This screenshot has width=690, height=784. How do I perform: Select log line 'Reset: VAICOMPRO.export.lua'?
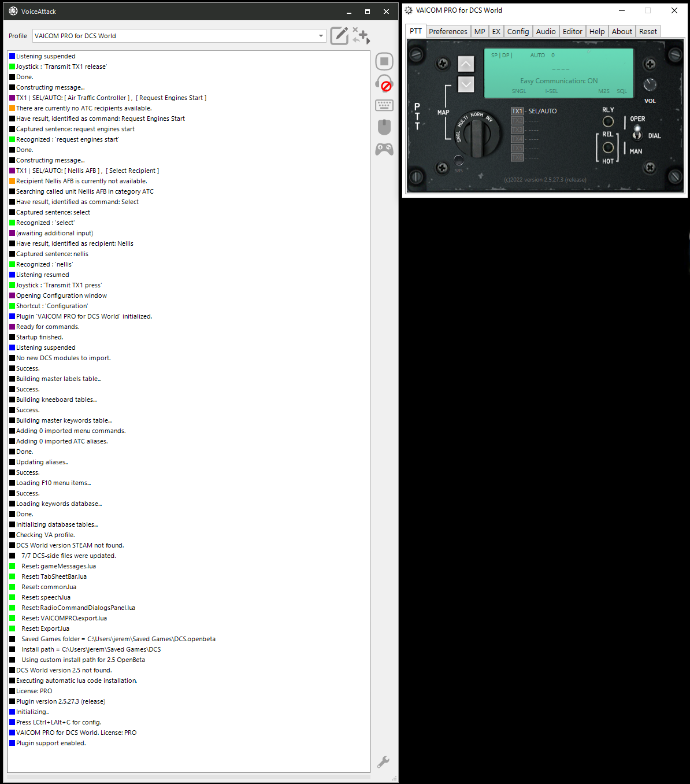[x=64, y=618]
